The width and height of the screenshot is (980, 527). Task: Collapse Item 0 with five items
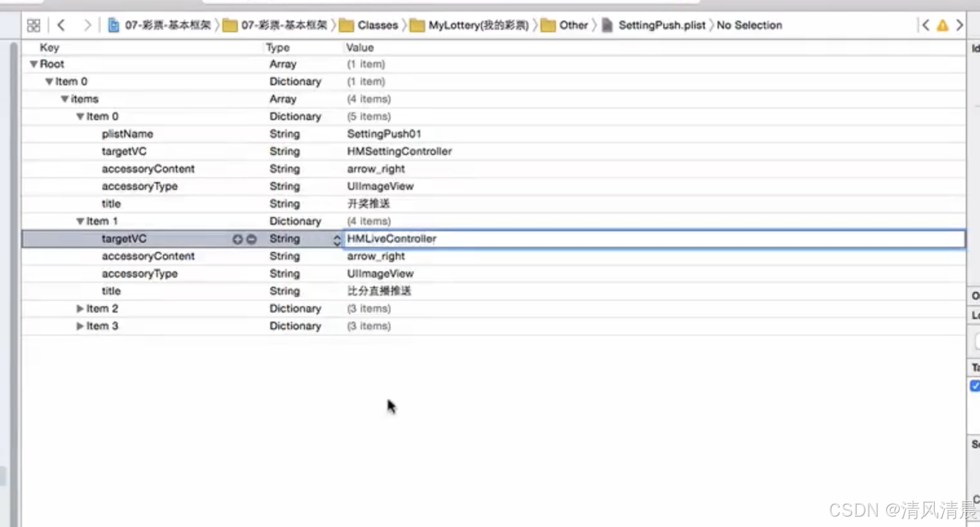tap(80, 116)
